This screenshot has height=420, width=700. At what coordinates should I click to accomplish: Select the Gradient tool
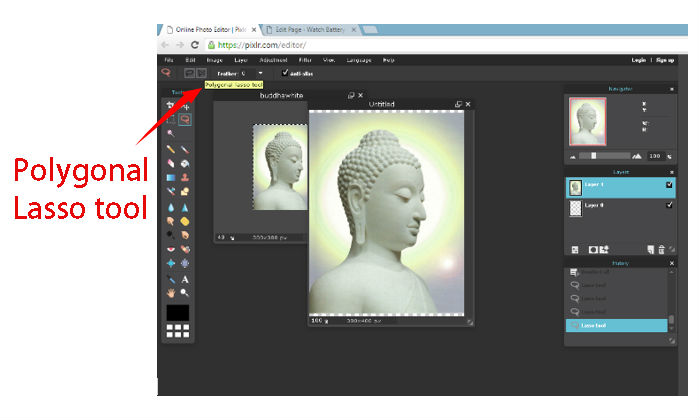(171, 178)
